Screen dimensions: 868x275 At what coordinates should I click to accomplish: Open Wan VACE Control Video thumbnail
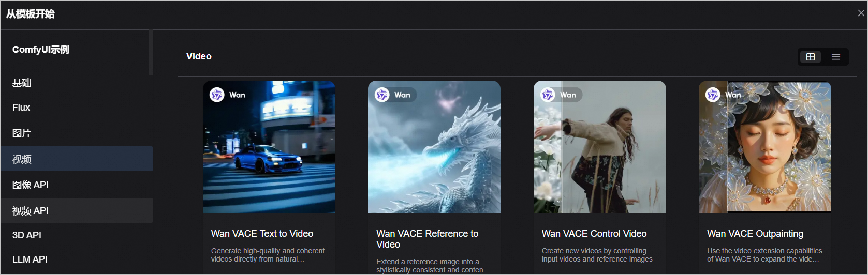600,147
